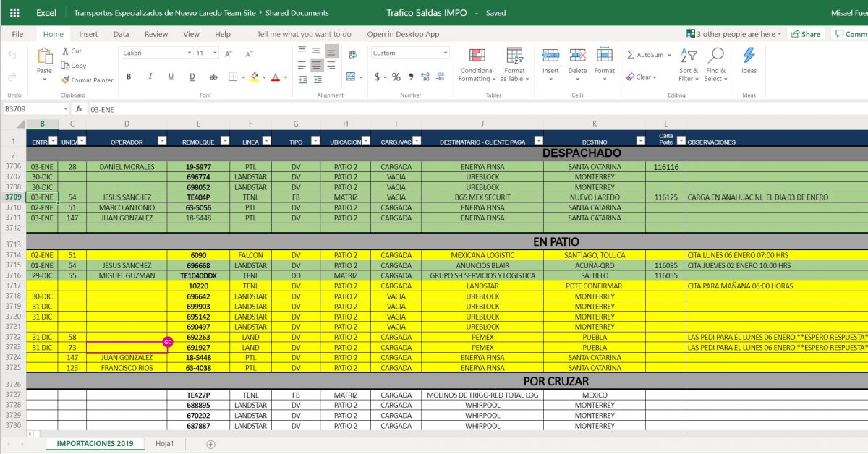The image size is (868, 454).
Task: Click the formula bar showing 03-ENE
Action: click(477, 108)
